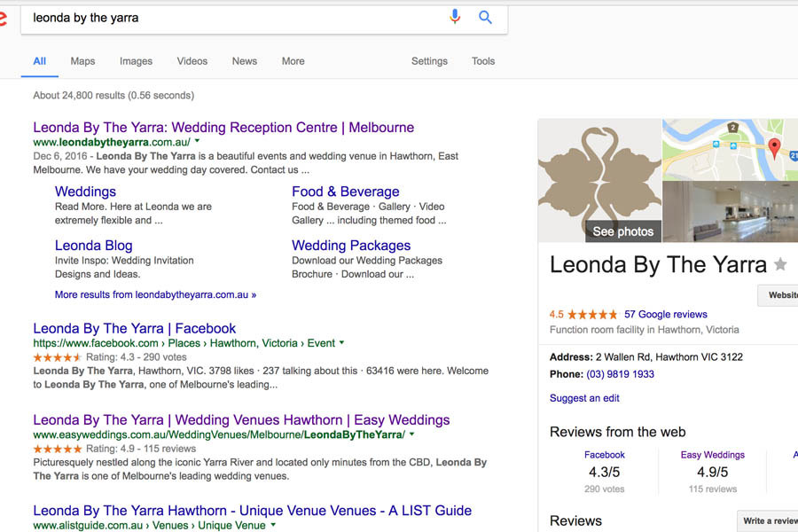
Task: Click the 'Reviews from the web' heading
Action: [617, 432]
